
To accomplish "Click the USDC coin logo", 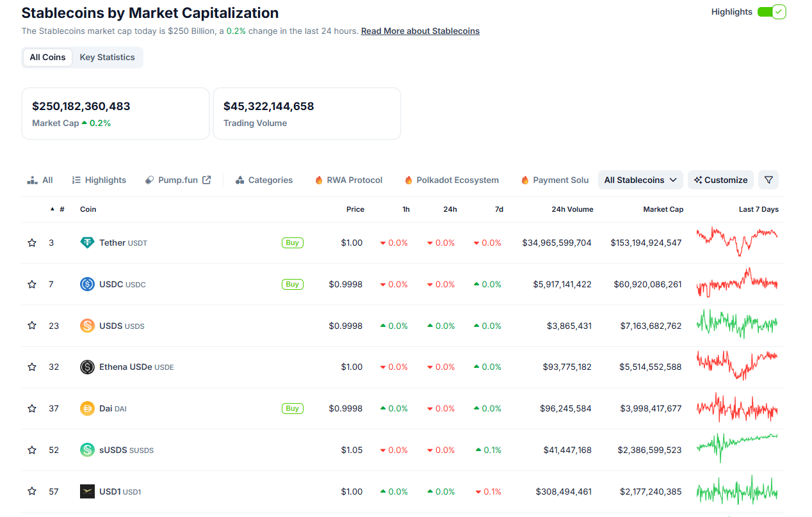I will click(87, 284).
